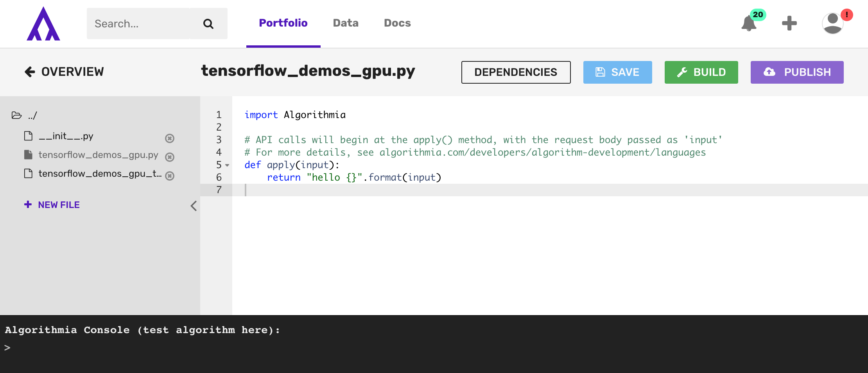Click the return "hello {}" code line

[354, 177]
